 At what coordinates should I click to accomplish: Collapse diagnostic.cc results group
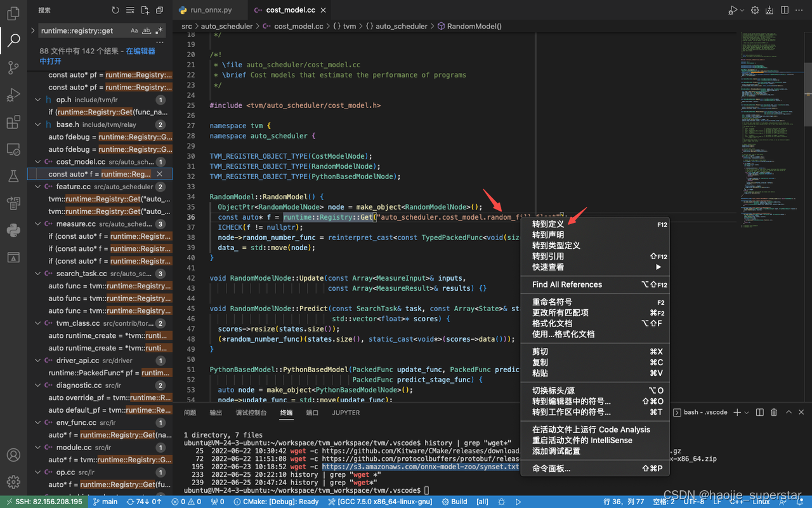coord(38,385)
